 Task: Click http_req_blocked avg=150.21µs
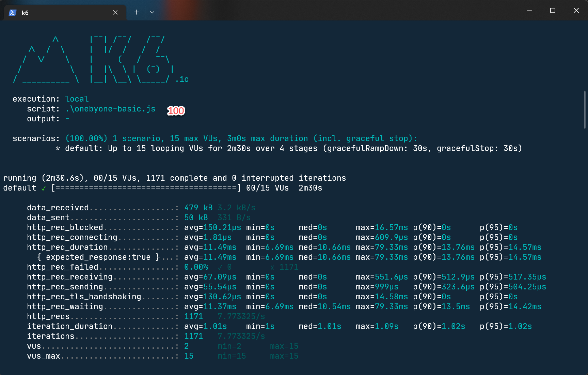[213, 227]
